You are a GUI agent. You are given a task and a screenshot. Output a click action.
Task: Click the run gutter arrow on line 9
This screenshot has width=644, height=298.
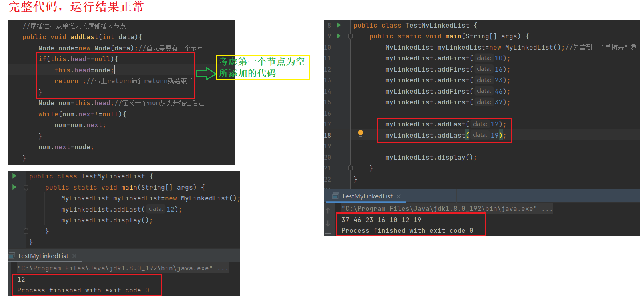pyautogui.click(x=339, y=36)
